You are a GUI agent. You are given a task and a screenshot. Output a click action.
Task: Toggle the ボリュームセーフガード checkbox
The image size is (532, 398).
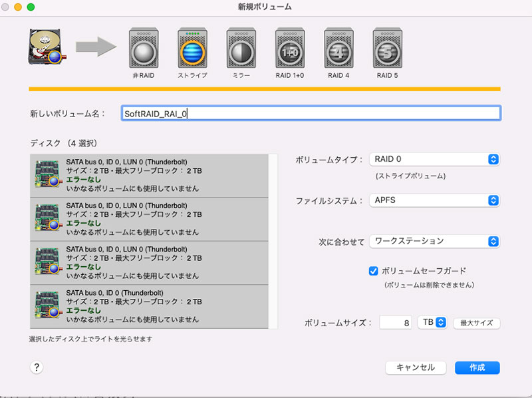point(373,271)
